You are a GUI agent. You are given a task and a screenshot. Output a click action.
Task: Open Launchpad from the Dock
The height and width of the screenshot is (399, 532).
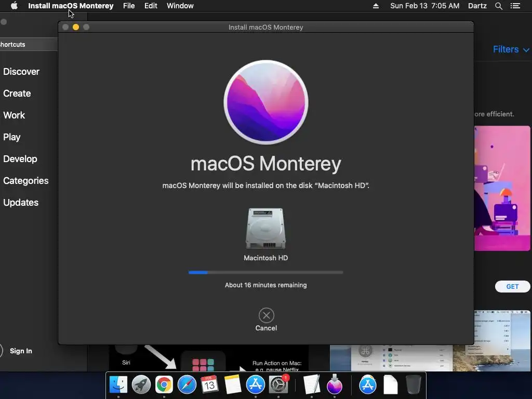coord(141,385)
